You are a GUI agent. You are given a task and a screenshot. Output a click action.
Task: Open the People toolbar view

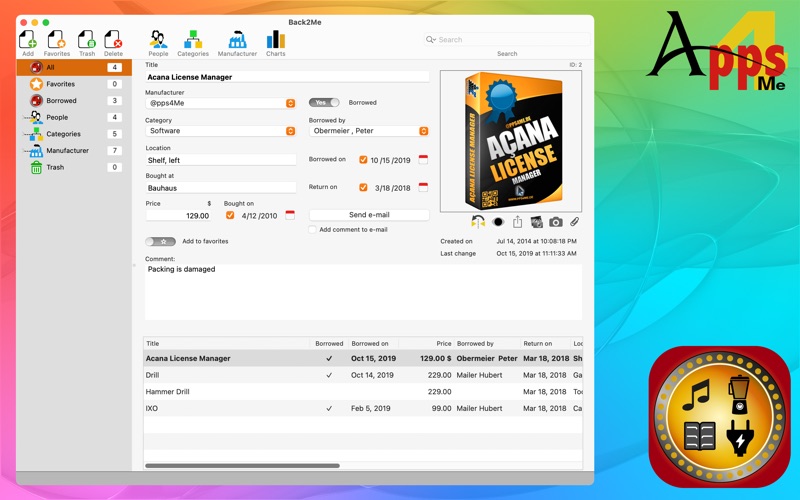(x=158, y=40)
